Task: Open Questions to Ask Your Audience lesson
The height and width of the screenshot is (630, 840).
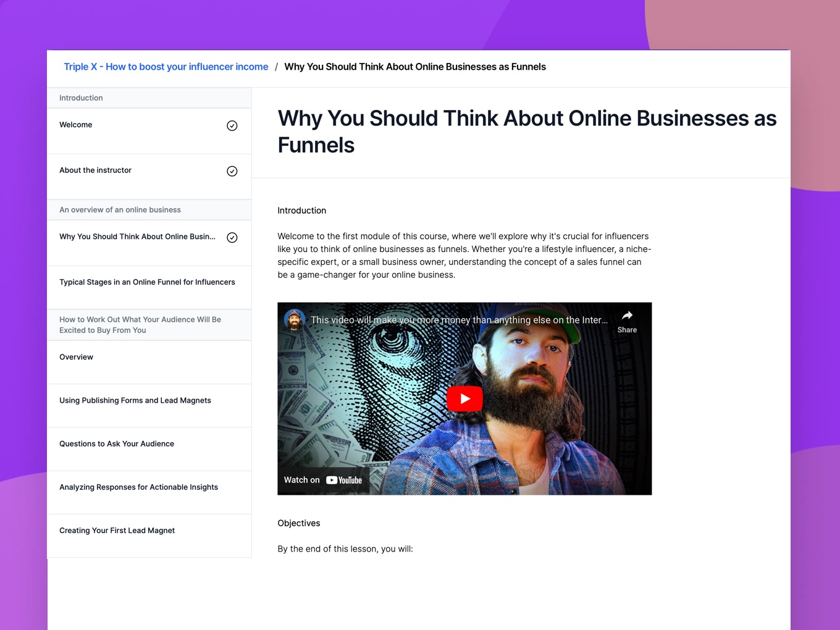Action: [x=117, y=443]
